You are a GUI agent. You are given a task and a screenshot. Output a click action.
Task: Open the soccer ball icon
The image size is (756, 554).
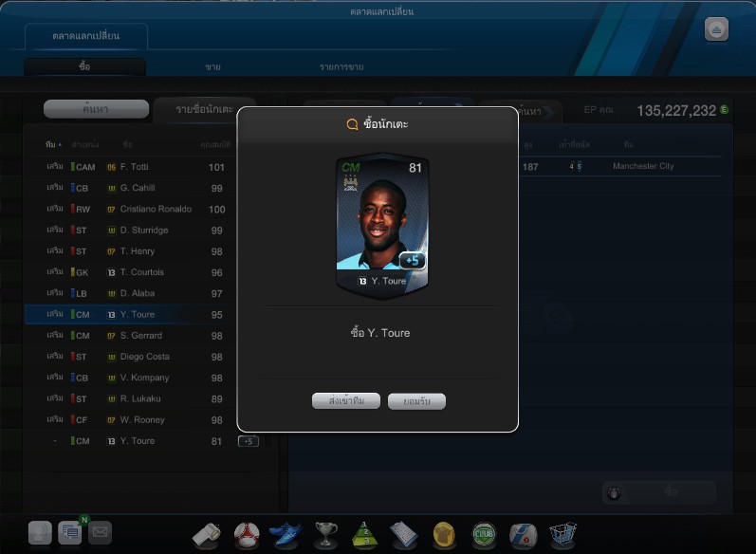coord(247,535)
